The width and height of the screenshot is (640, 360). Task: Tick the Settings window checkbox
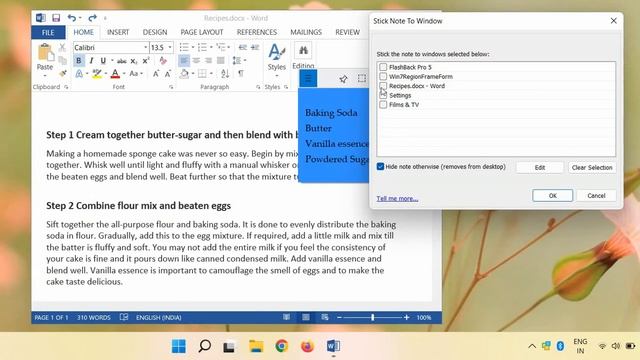[x=383, y=95]
